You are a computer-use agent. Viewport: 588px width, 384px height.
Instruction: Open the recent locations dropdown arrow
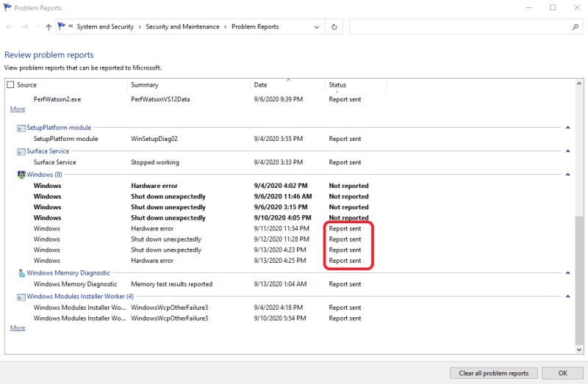(37, 26)
